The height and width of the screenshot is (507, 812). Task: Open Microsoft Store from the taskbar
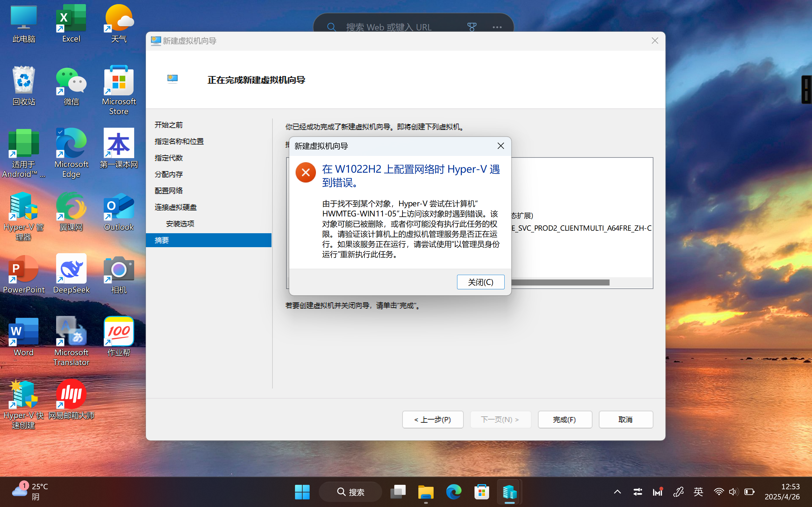coord(481,491)
